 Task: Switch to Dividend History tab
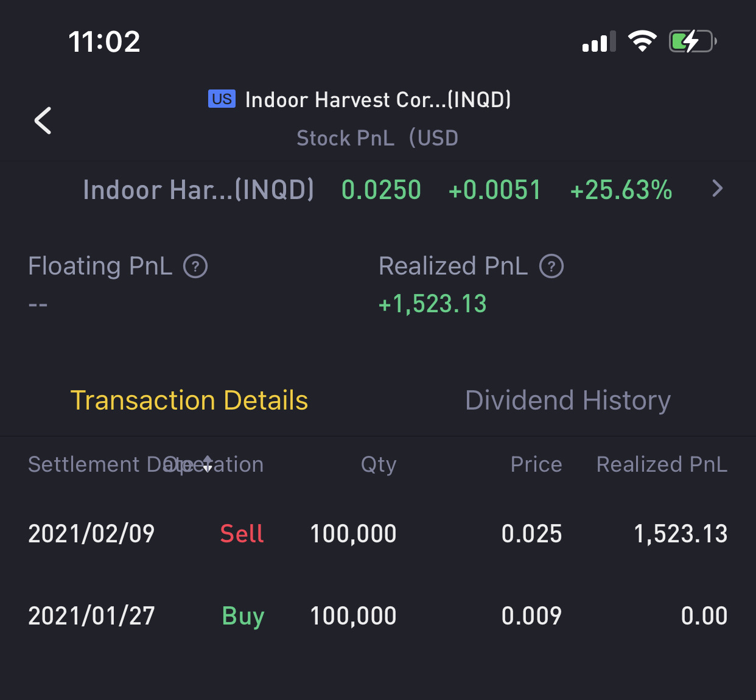(x=568, y=401)
